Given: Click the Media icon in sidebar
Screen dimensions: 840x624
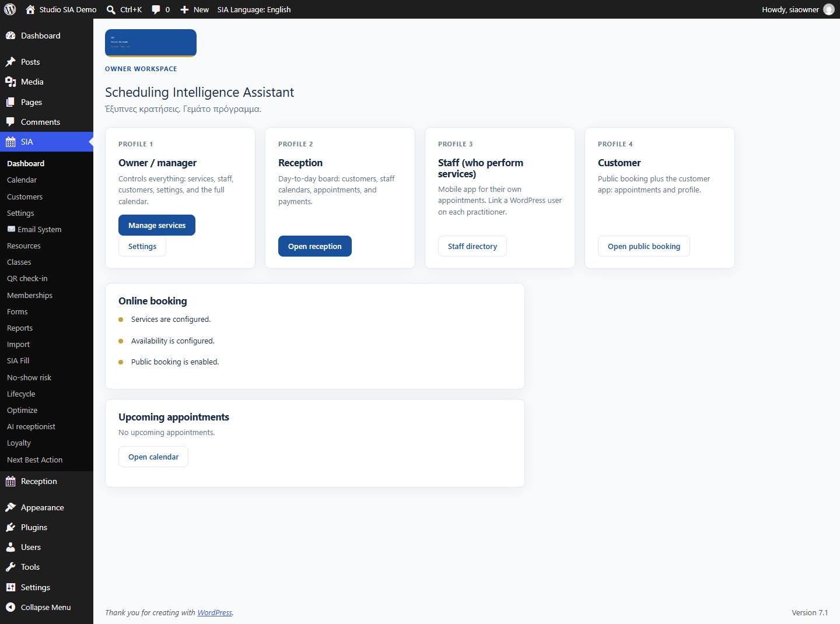Looking at the screenshot, I should coord(10,82).
